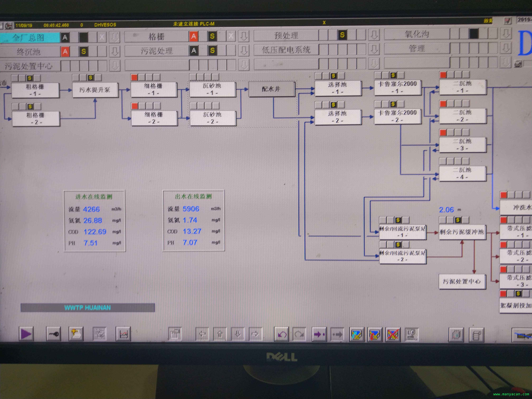532x399 pixels.
Task: Click the purple play arrow button
Action: point(26,334)
